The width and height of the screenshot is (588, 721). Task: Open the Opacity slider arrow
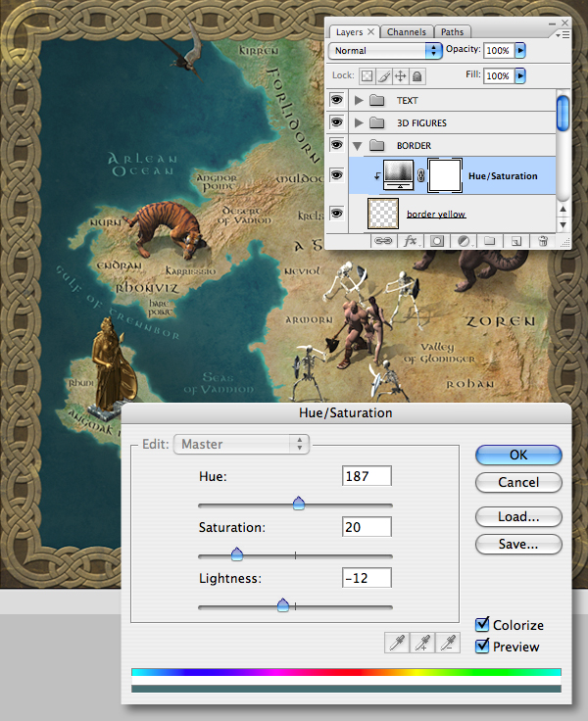520,50
